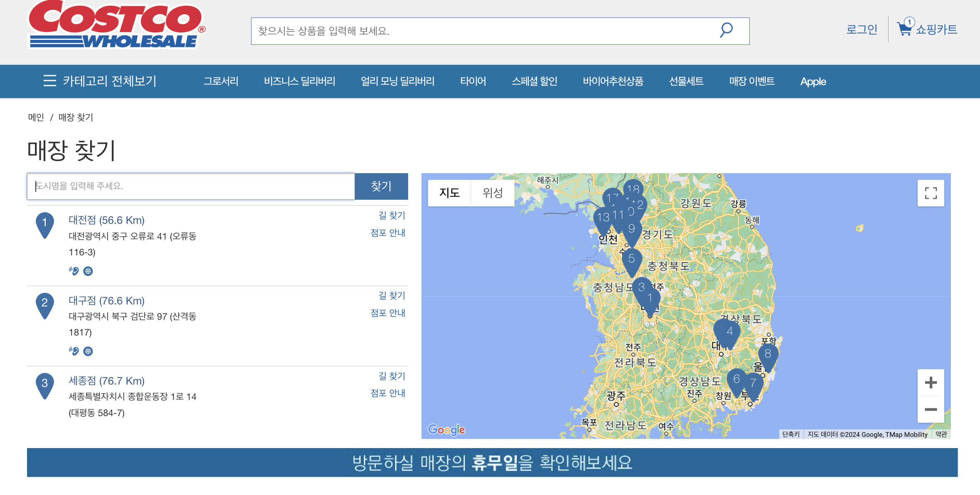Switch the map to 위성 view
Viewport: 980px width, 495px height.
(493, 192)
